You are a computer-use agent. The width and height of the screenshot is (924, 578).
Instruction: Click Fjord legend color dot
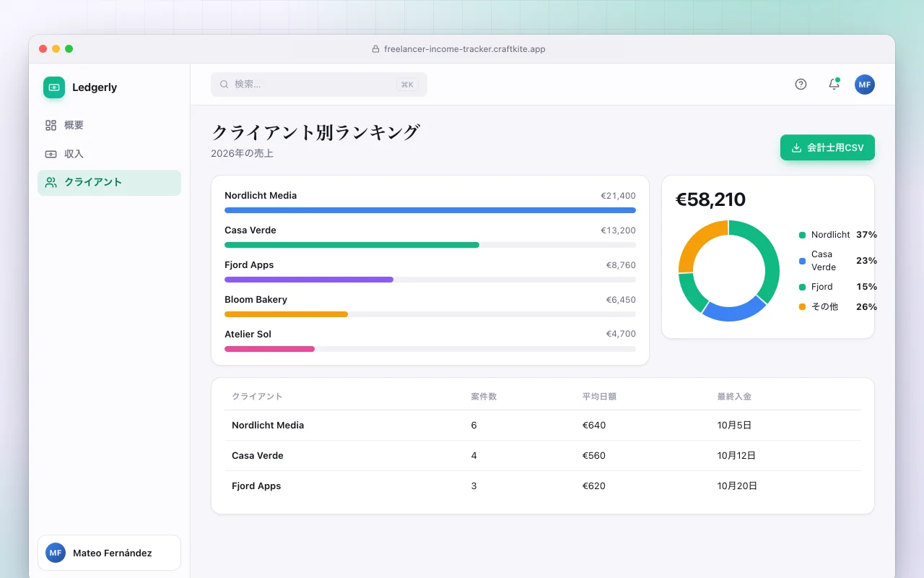(x=802, y=287)
